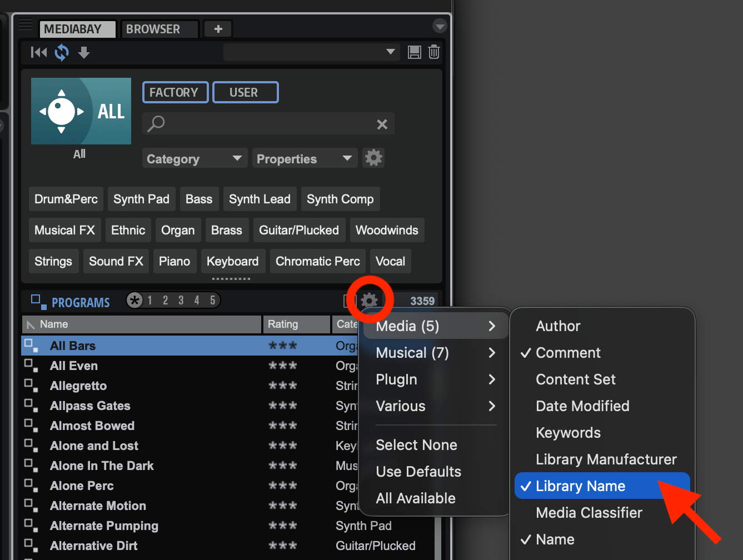Viewport: 743px width, 560px height.
Task: Click the All Bars program icon
Action: [x=31, y=346]
